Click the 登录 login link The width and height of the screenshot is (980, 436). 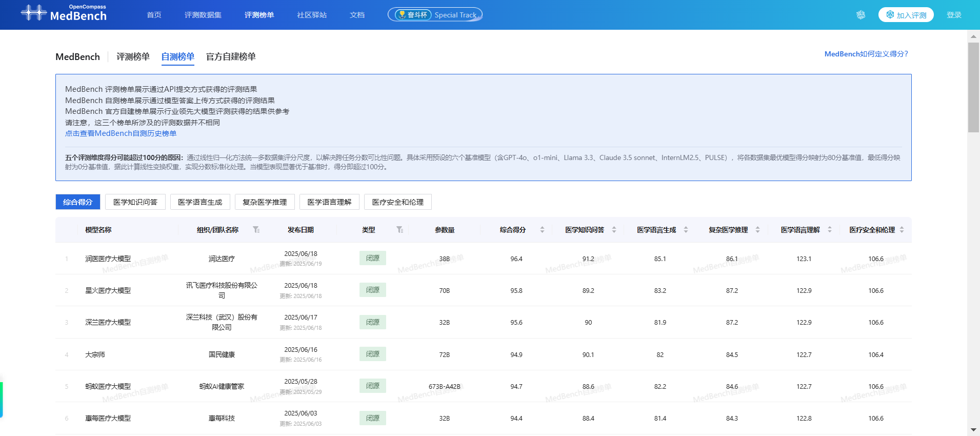pos(954,15)
